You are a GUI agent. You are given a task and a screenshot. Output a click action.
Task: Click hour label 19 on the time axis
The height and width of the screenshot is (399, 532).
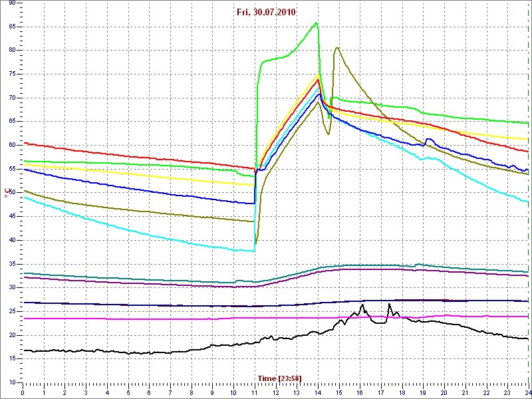[423, 392]
